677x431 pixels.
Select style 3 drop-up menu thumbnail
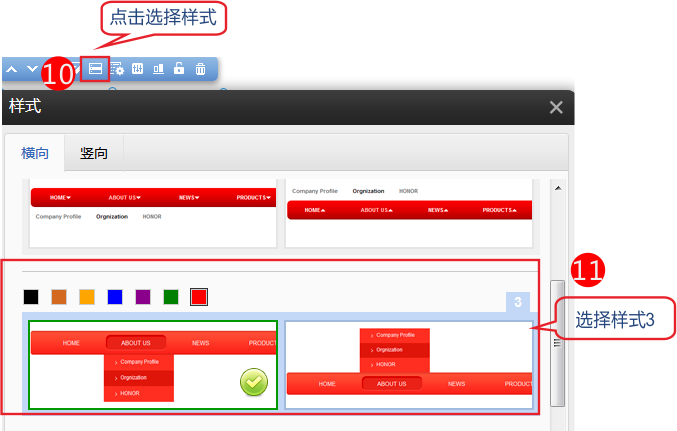point(408,365)
